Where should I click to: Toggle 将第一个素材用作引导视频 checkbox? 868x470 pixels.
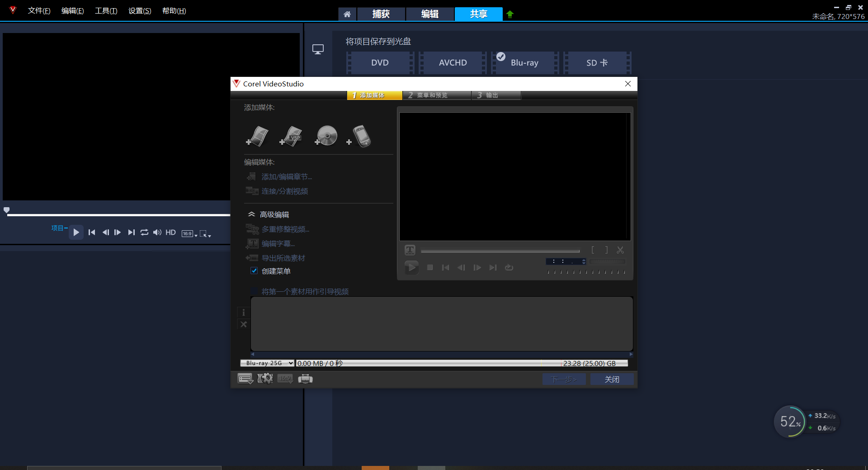[254, 291]
